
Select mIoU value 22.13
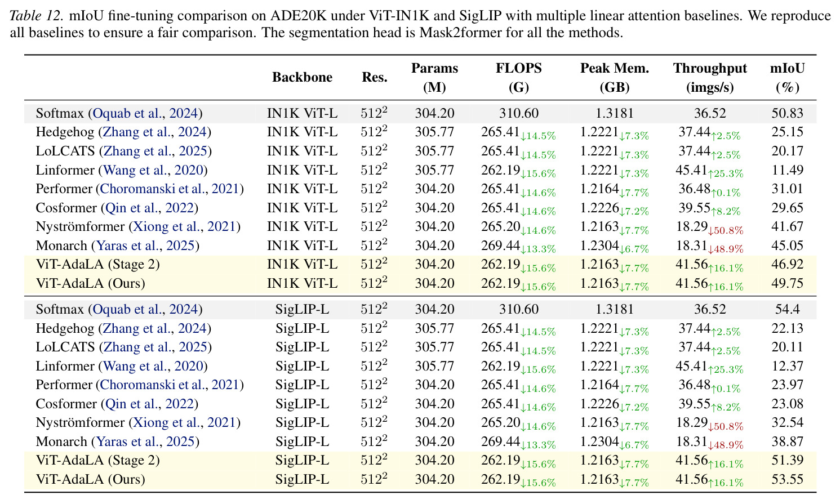coord(788,328)
